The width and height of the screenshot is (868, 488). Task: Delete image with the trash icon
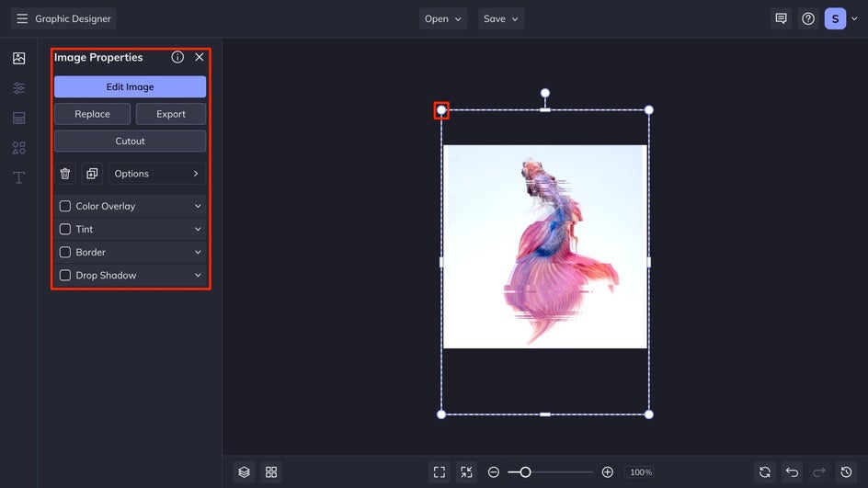pos(65,174)
